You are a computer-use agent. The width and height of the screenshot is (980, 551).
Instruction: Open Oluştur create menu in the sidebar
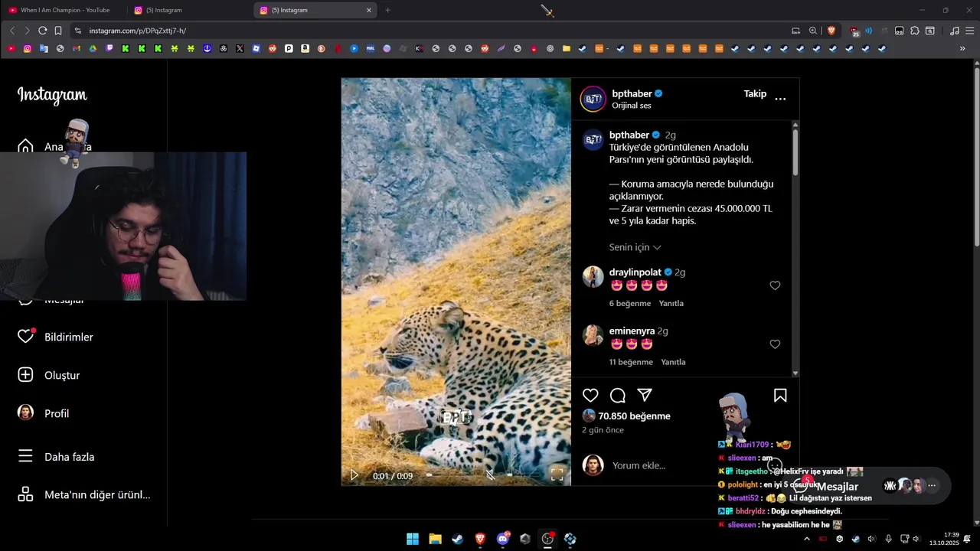[x=49, y=375]
